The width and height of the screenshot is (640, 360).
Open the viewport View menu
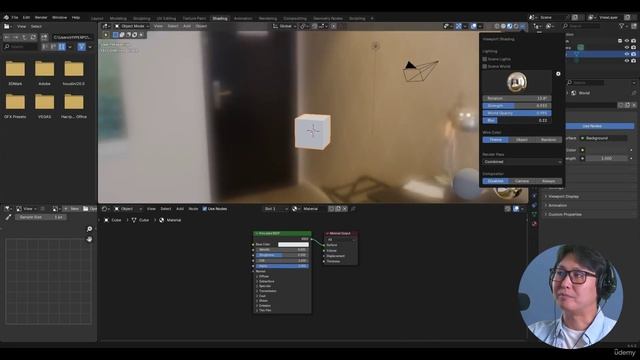point(158,26)
